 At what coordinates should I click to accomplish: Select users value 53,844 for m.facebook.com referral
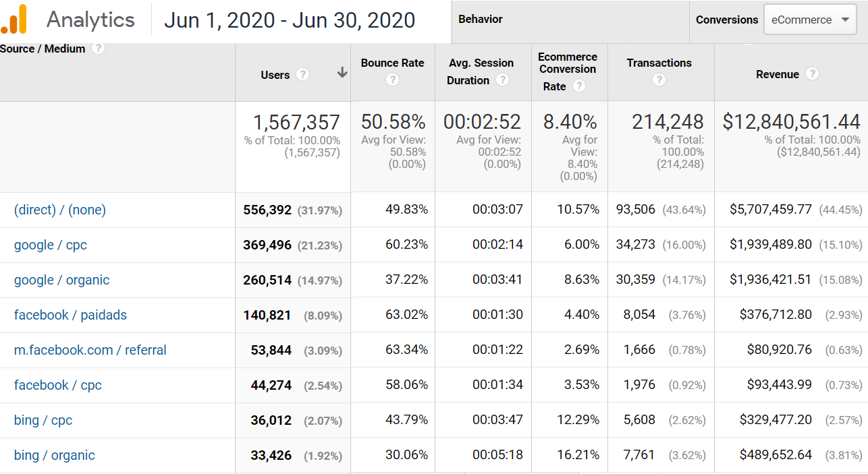(x=271, y=350)
